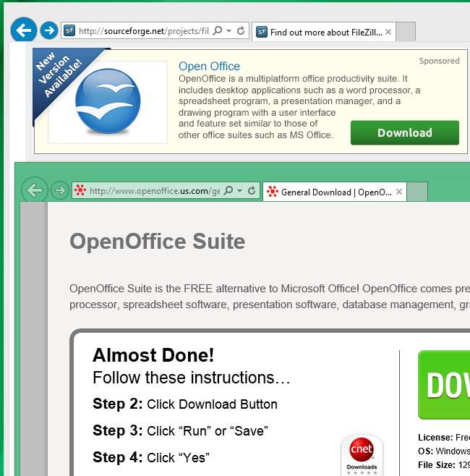Click 'Step 2: Click Download Button' text
The width and height of the screenshot is (470, 476).
tap(185, 404)
